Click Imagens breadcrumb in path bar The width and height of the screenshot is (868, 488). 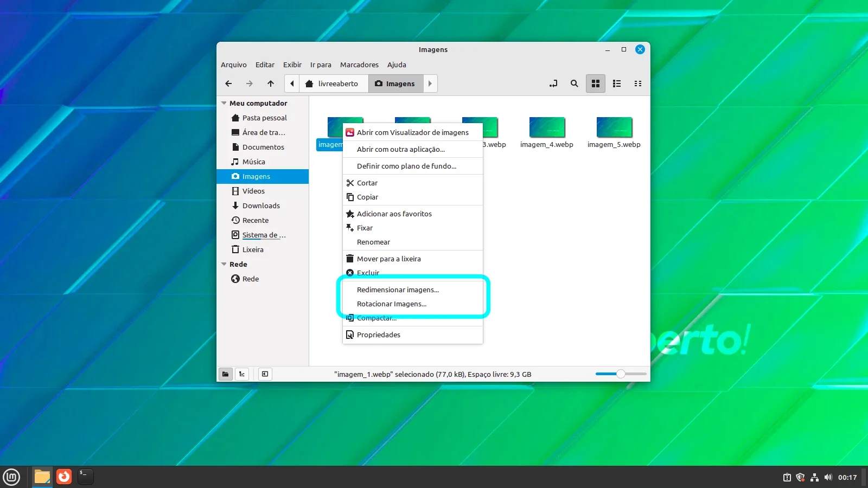click(x=395, y=84)
